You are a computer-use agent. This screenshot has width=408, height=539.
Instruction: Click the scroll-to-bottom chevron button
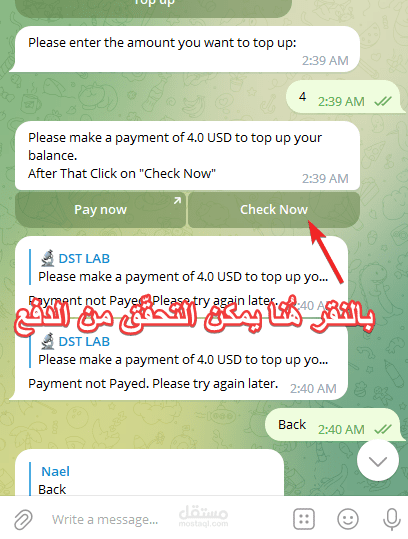tap(378, 461)
